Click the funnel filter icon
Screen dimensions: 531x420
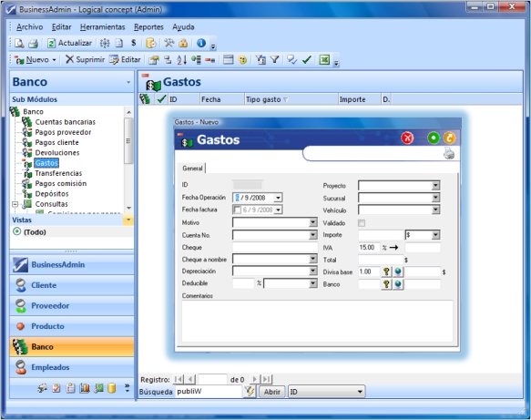click(x=275, y=60)
